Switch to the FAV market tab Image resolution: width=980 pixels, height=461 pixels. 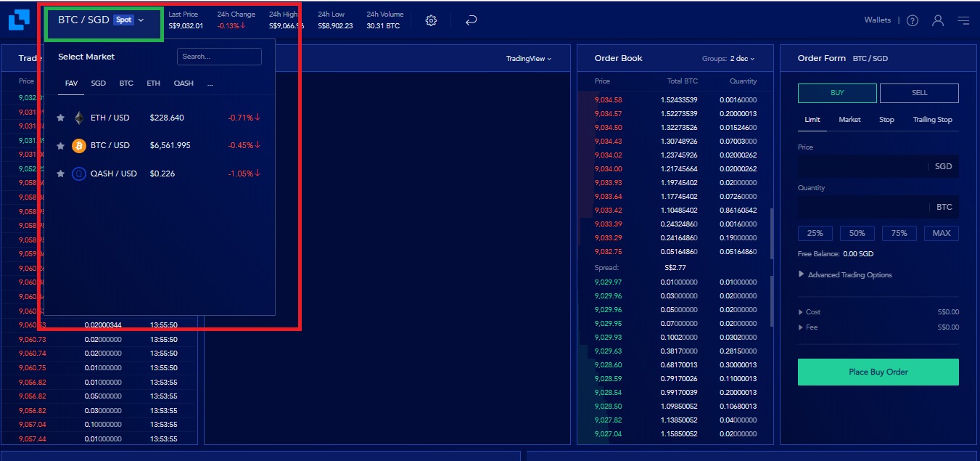tap(71, 83)
